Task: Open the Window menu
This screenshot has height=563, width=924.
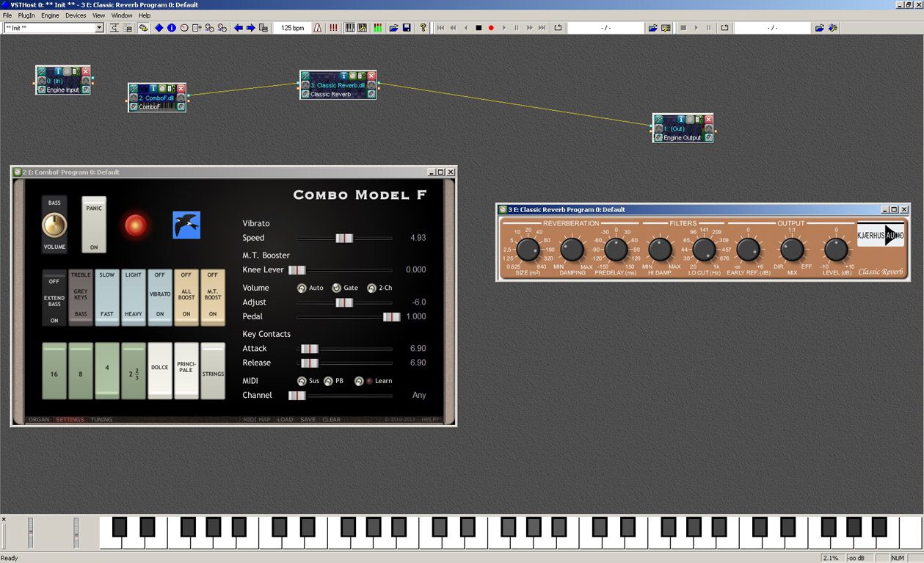Action: point(122,15)
